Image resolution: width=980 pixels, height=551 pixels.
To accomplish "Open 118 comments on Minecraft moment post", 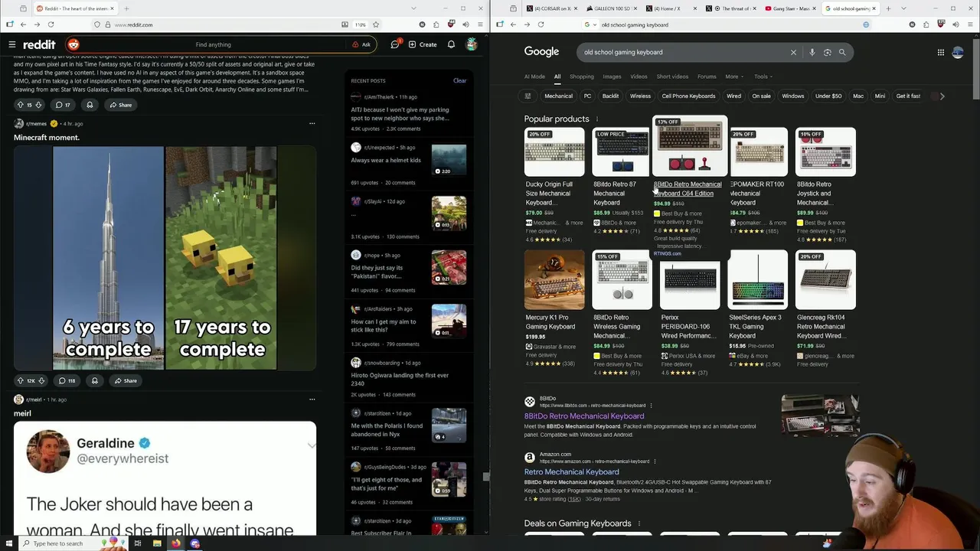I will (x=67, y=380).
